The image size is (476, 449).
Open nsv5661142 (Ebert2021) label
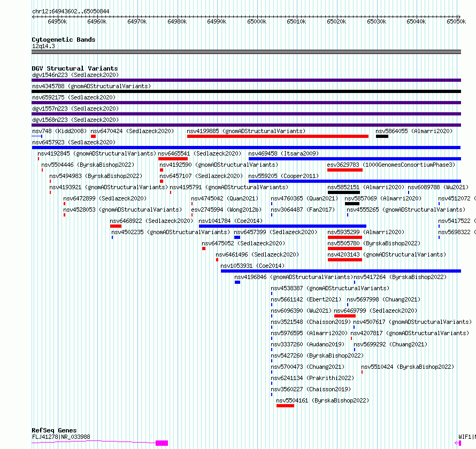[306, 299]
